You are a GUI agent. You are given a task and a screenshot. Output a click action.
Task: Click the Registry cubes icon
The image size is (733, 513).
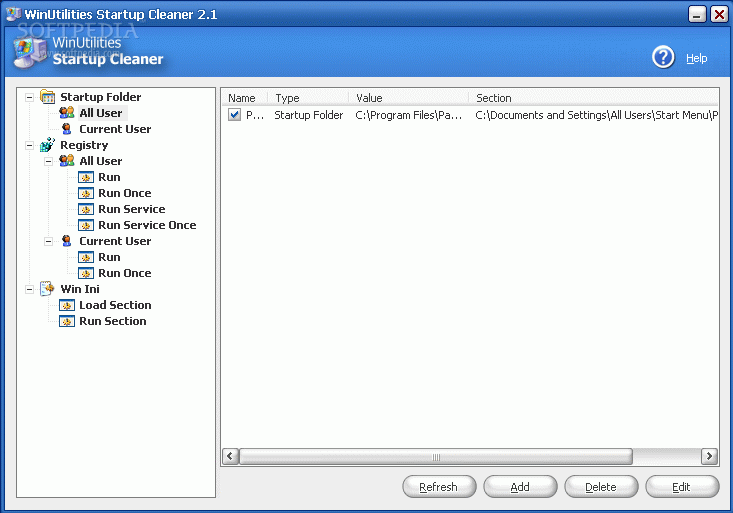[x=47, y=145]
